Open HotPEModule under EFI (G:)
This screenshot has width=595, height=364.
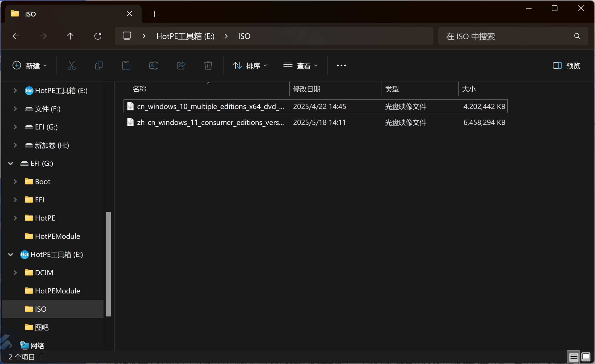52,236
